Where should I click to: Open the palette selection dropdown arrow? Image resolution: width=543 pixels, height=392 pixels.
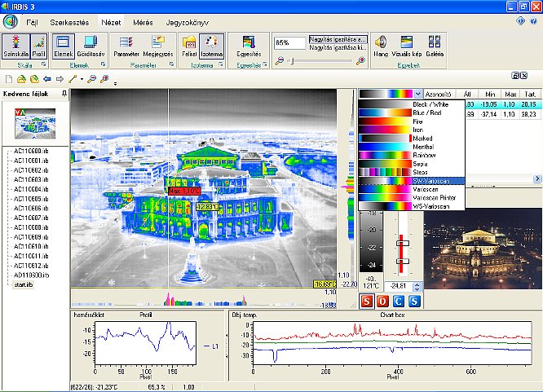[x=418, y=94]
